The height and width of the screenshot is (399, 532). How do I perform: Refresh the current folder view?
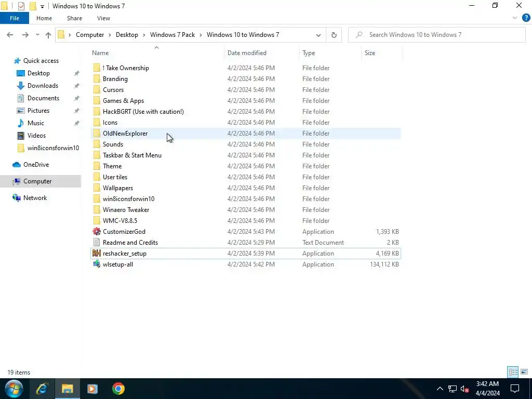[x=334, y=35]
